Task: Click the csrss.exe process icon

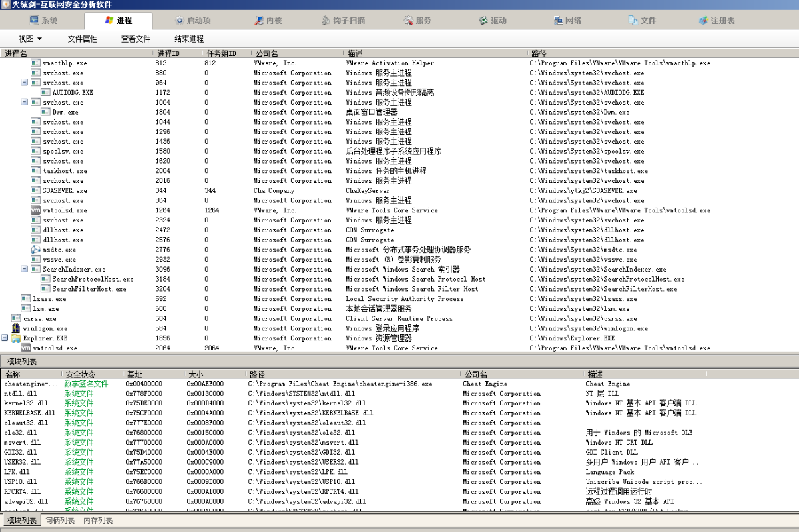Action: 16,319
